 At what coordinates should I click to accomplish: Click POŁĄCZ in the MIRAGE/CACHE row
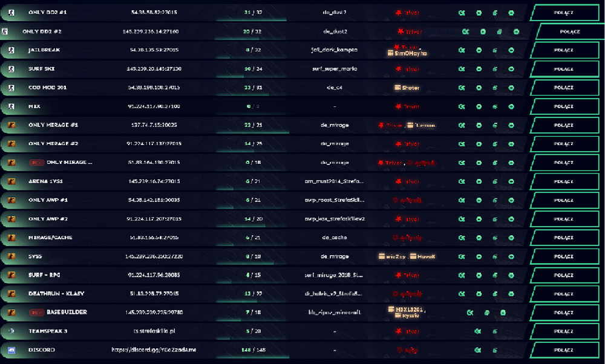pos(564,238)
